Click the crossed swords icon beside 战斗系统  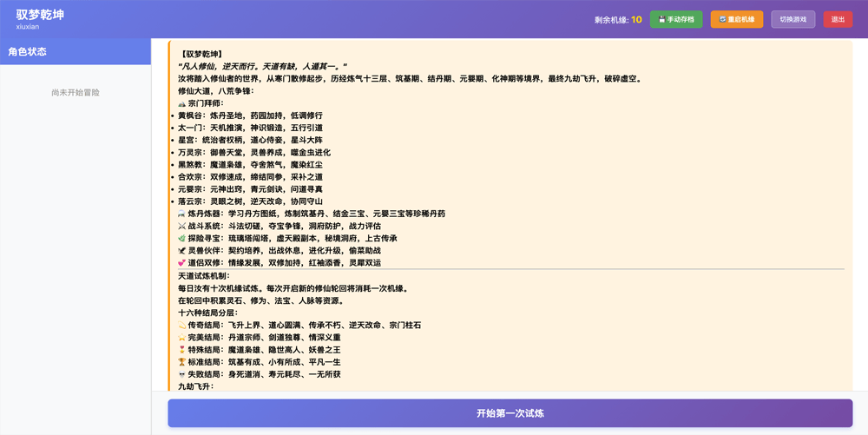[x=182, y=226]
